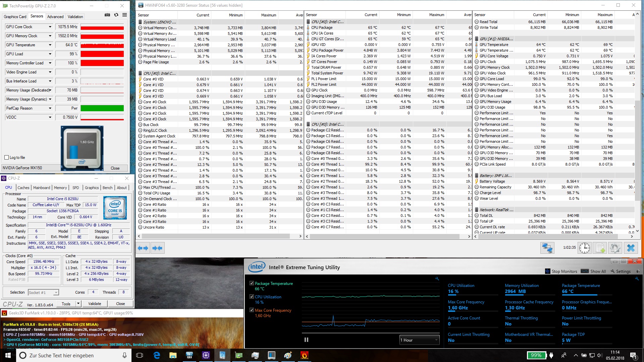Click HWiNFO logging start sheet icon
The image size is (644, 362).
pyautogui.click(x=599, y=248)
